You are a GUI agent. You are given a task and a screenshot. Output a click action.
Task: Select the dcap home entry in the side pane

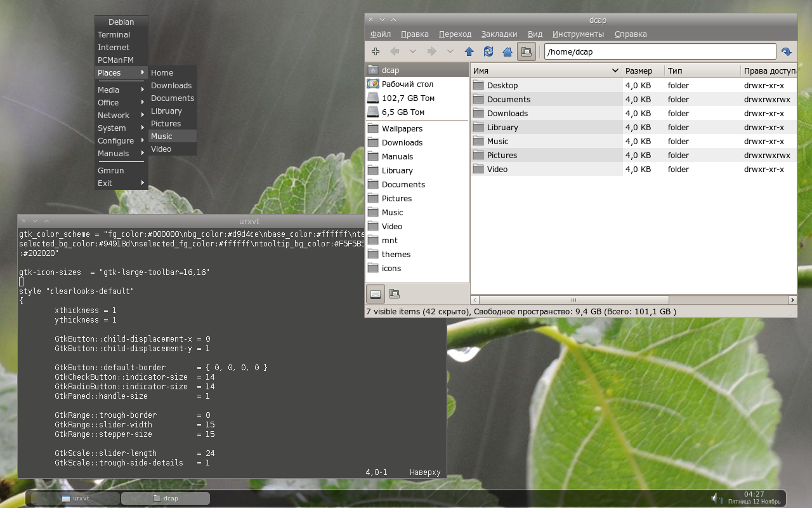417,70
